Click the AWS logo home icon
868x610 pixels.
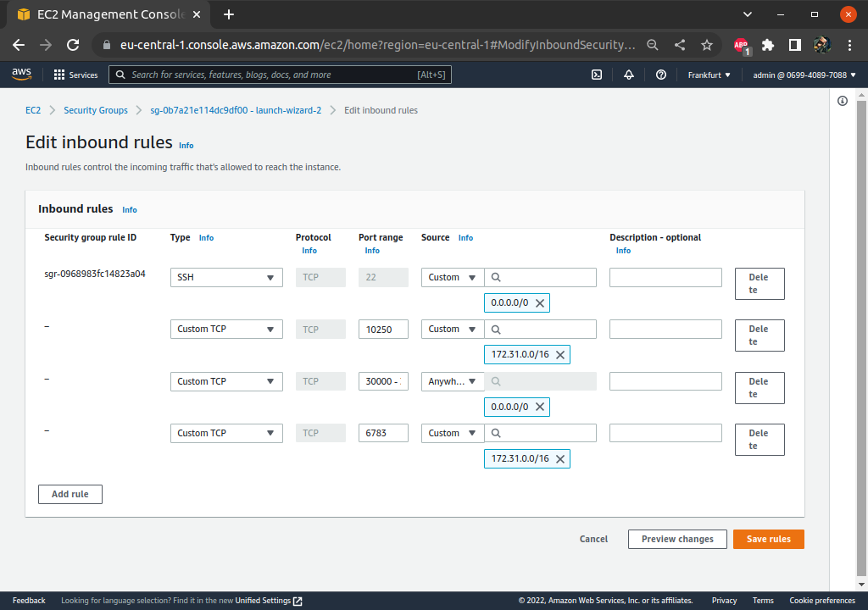point(21,75)
